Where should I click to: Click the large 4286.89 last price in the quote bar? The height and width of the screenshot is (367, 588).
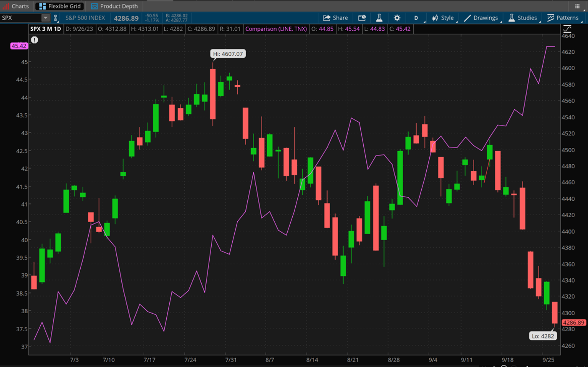pyautogui.click(x=126, y=18)
